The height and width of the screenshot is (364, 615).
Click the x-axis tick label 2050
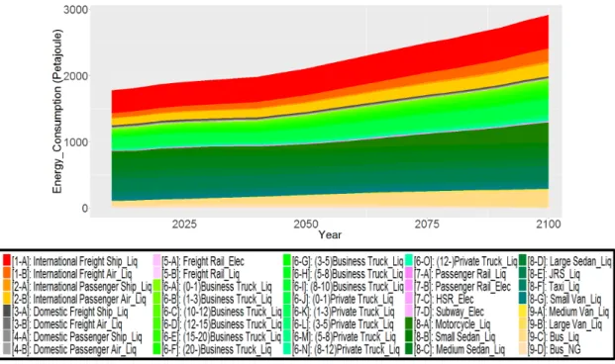click(x=306, y=225)
